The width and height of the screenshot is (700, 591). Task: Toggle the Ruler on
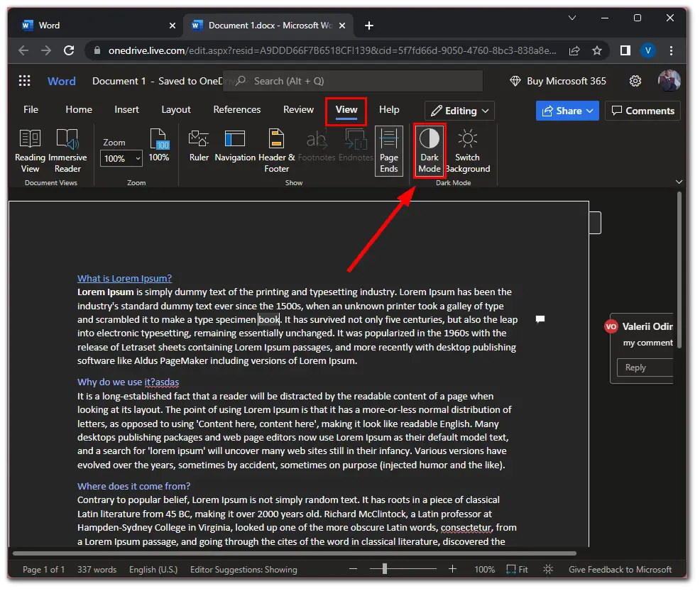click(198, 150)
